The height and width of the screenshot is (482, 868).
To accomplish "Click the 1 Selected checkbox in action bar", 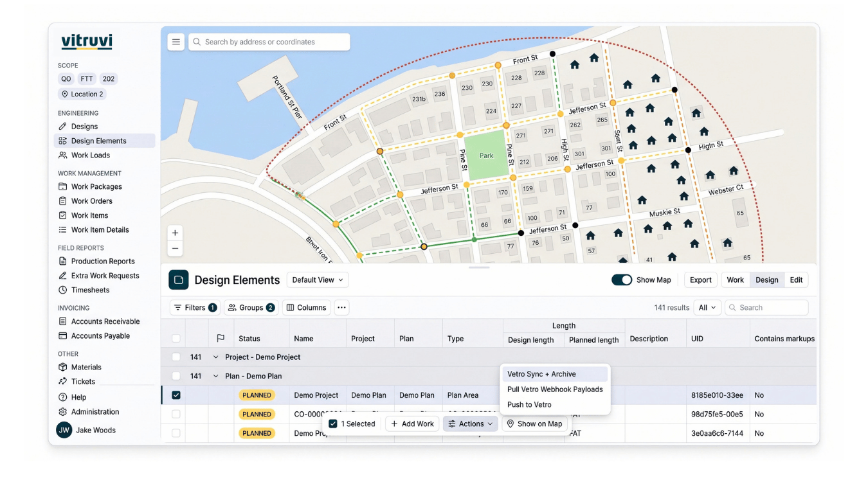I will point(332,424).
